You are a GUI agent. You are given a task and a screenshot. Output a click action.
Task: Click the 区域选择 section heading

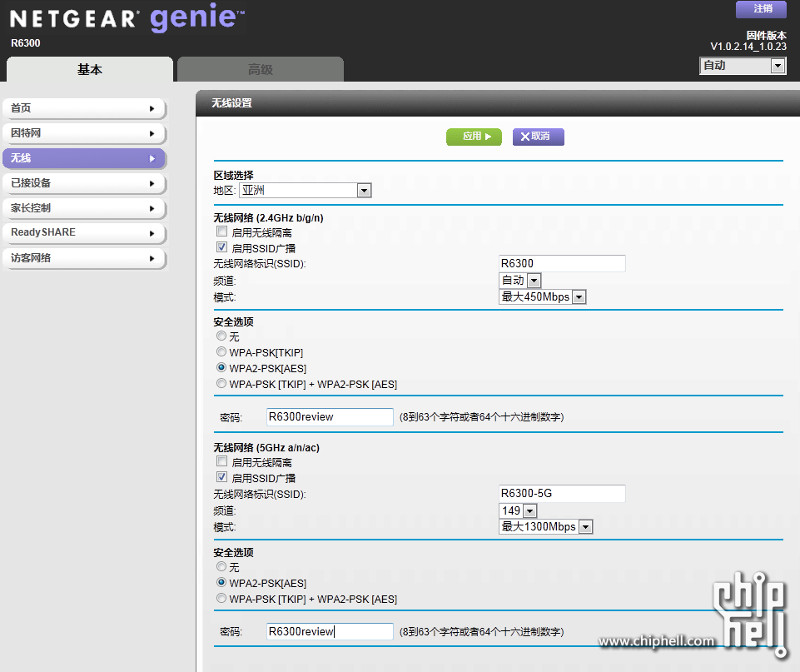tap(234, 175)
